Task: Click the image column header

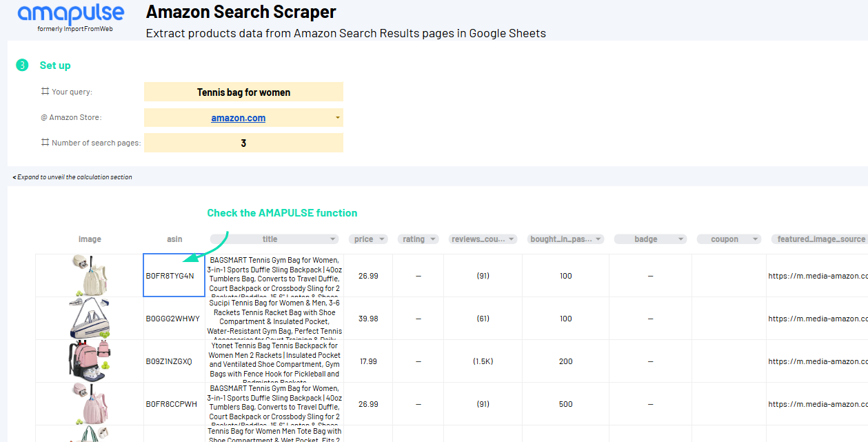Action: click(90, 239)
